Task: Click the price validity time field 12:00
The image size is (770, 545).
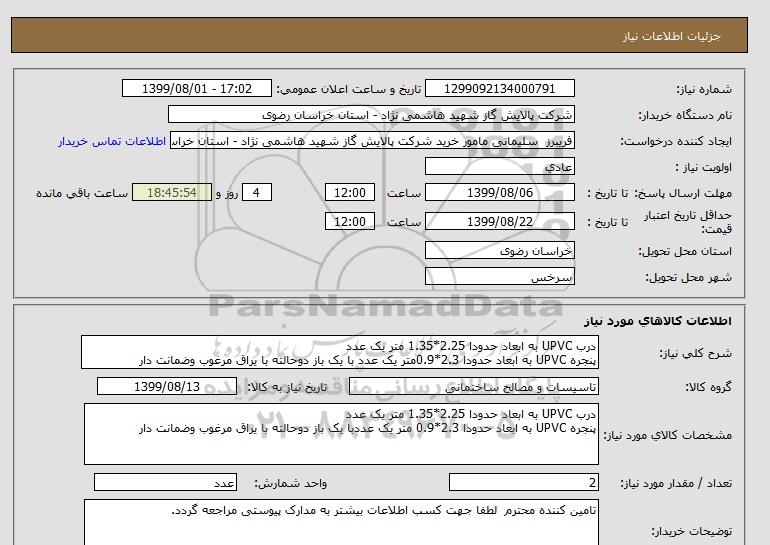Action: pyautogui.click(x=351, y=221)
